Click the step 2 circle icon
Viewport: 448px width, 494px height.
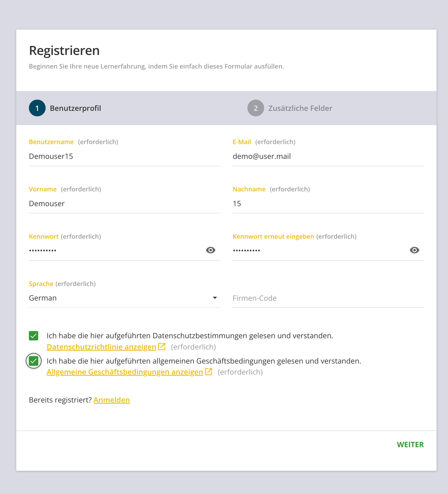256,108
